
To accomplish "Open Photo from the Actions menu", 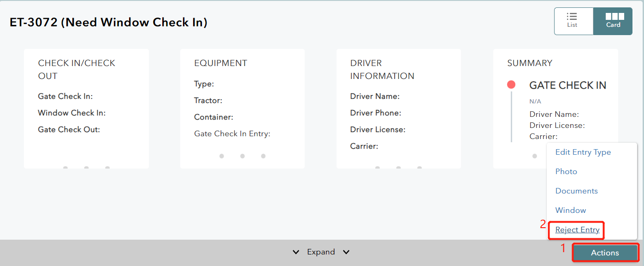I will (566, 172).
